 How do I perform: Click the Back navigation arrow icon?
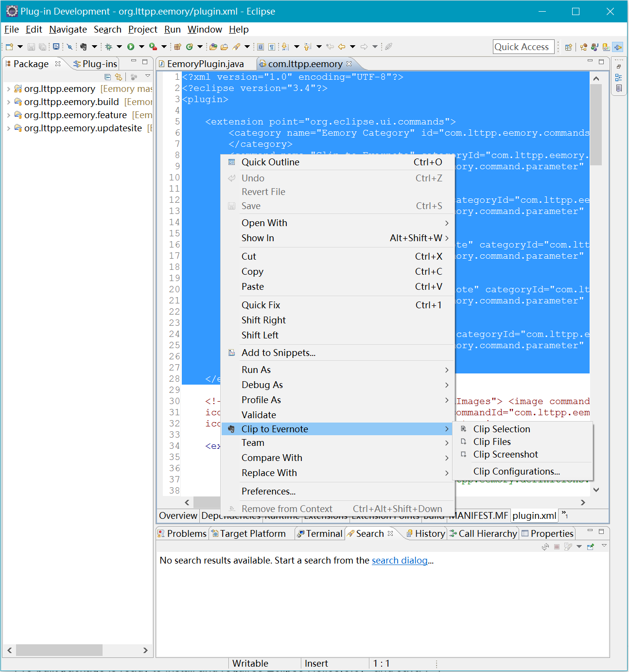[x=341, y=47]
